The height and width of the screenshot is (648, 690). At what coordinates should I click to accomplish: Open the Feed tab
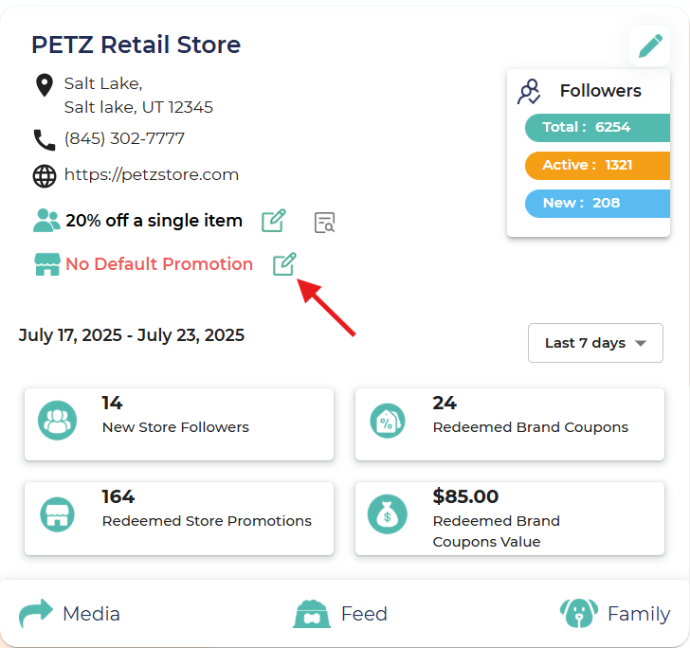(340, 613)
